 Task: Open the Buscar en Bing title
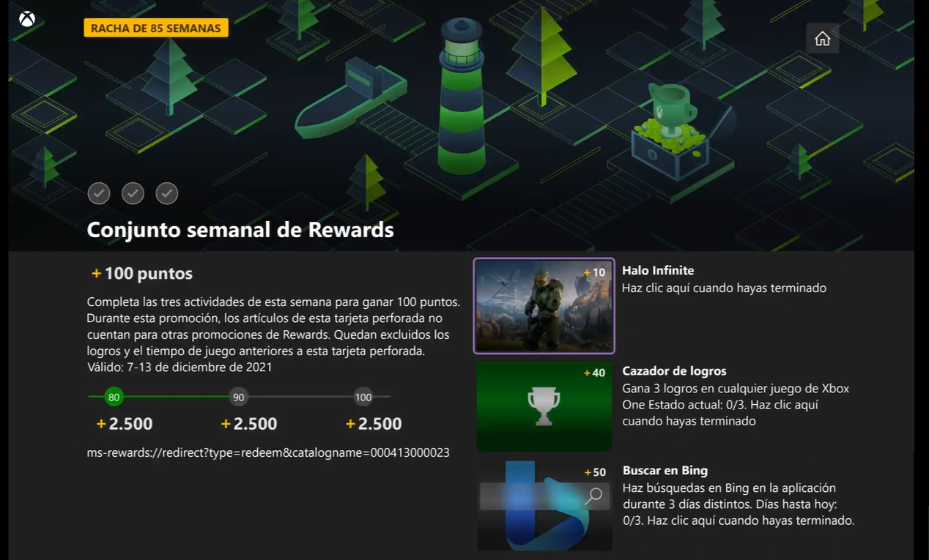click(665, 471)
